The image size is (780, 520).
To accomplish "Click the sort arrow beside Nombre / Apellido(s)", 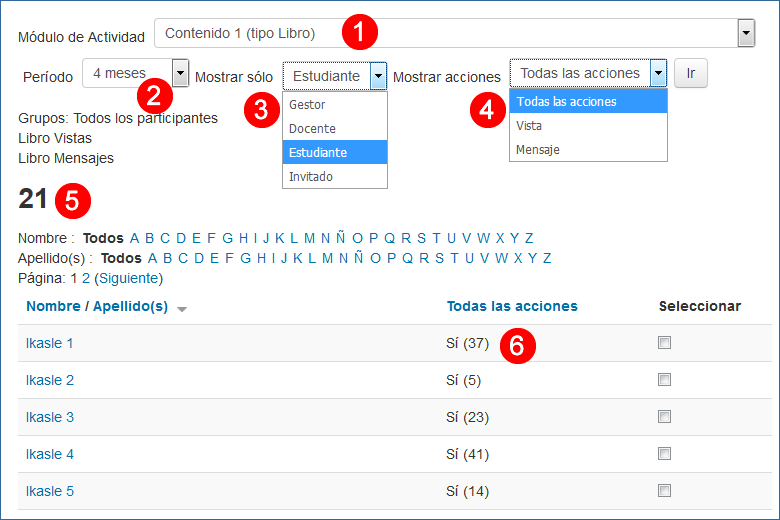I will 181,309.
